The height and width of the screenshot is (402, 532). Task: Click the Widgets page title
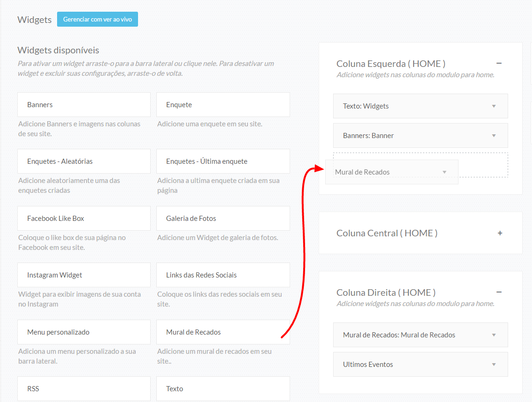coord(35,20)
